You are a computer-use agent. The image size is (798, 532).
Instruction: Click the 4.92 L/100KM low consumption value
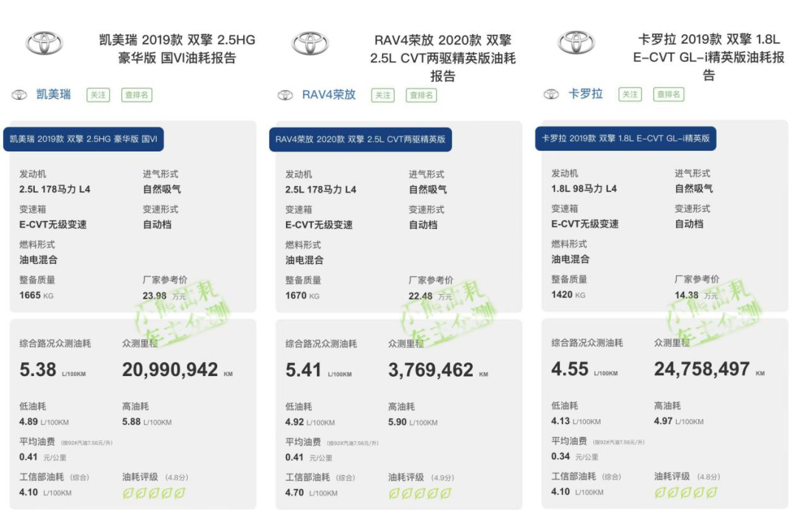pyautogui.click(x=310, y=423)
